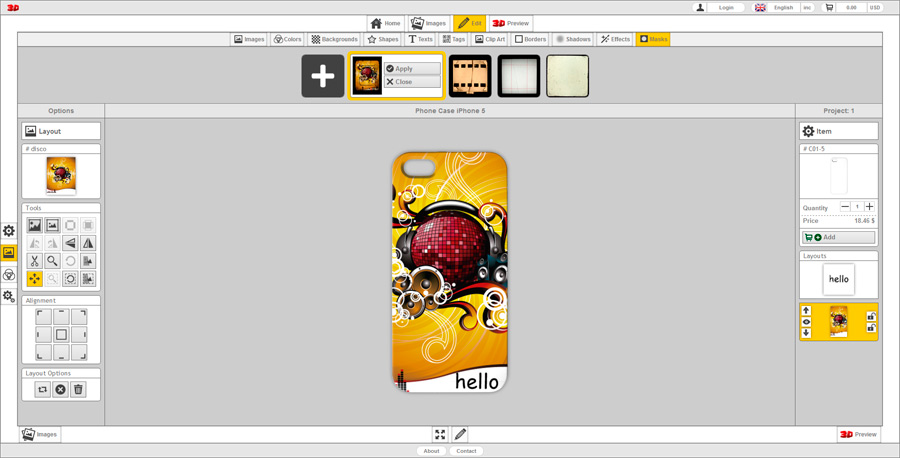Image resolution: width=900 pixels, height=458 pixels.
Task: Align layout to bottom center
Action: [x=61, y=352]
